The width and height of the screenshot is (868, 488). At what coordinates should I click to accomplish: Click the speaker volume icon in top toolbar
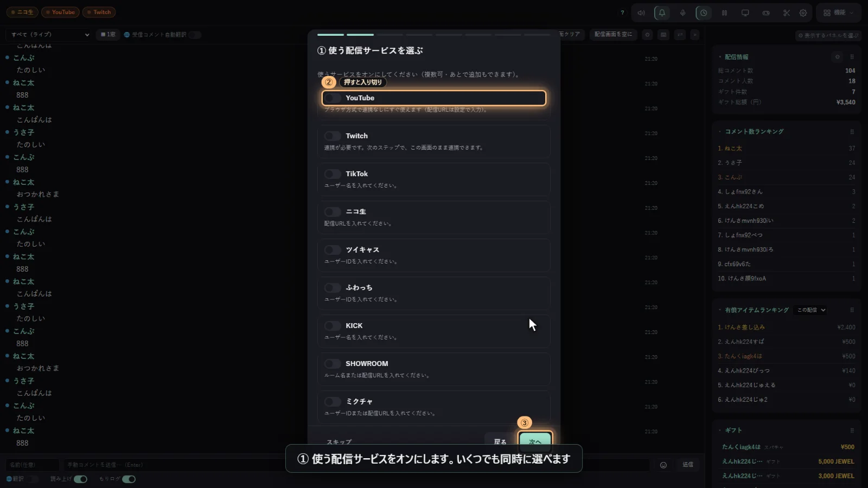pyautogui.click(x=641, y=12)
